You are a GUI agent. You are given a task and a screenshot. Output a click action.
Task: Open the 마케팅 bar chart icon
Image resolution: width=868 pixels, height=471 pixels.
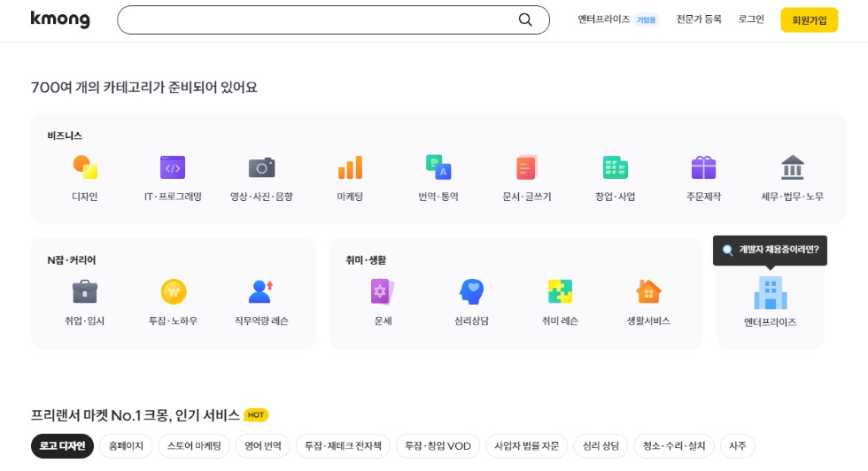pyautogui.click(x=350, y=167)
